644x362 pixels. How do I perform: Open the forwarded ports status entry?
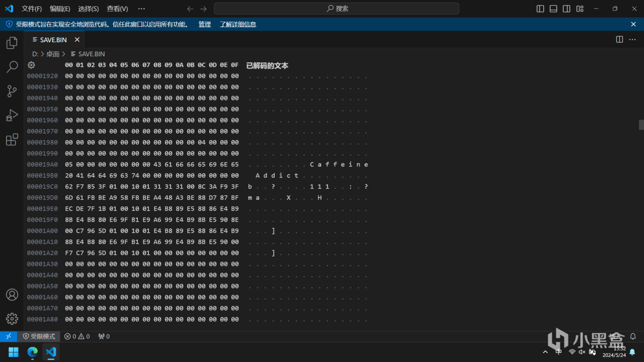tap(104, 336)
